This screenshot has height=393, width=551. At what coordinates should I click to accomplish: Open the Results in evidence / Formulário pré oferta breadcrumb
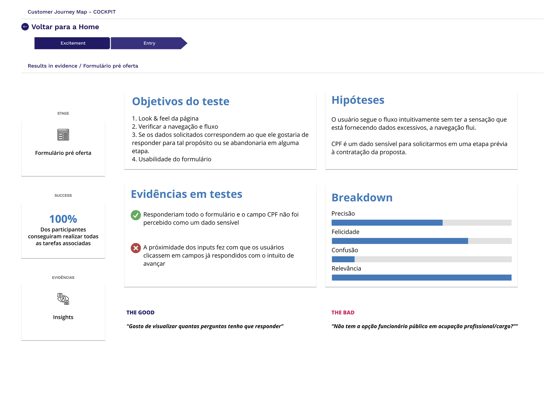(x=83, y=66)
